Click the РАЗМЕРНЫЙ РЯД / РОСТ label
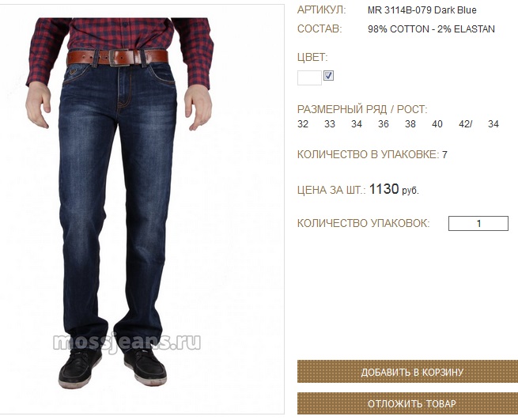Screen dimensions: 518x420 click(x=362, y=109)
